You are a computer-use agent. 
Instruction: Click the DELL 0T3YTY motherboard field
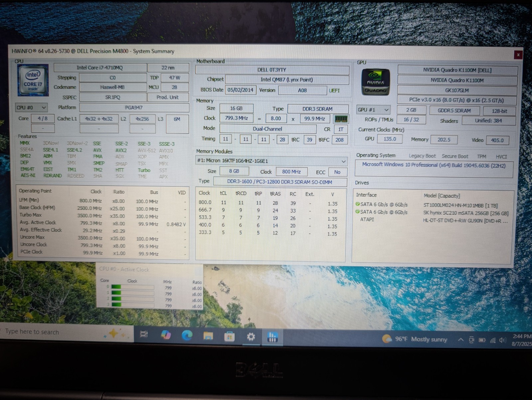tap(272, 70)
